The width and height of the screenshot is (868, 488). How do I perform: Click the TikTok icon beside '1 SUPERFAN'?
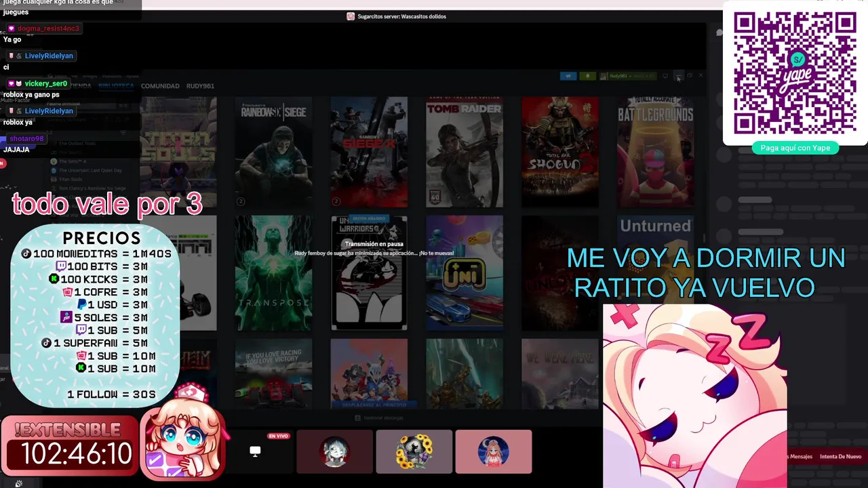coord(46,343)
